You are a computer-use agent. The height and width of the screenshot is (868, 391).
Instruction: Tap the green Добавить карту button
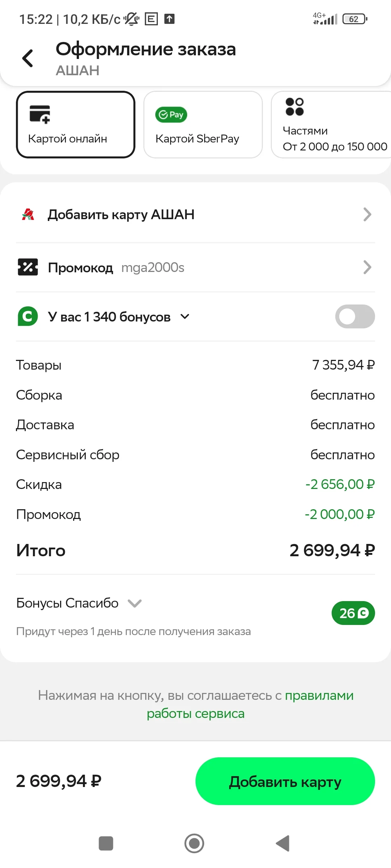pos(285,781)
